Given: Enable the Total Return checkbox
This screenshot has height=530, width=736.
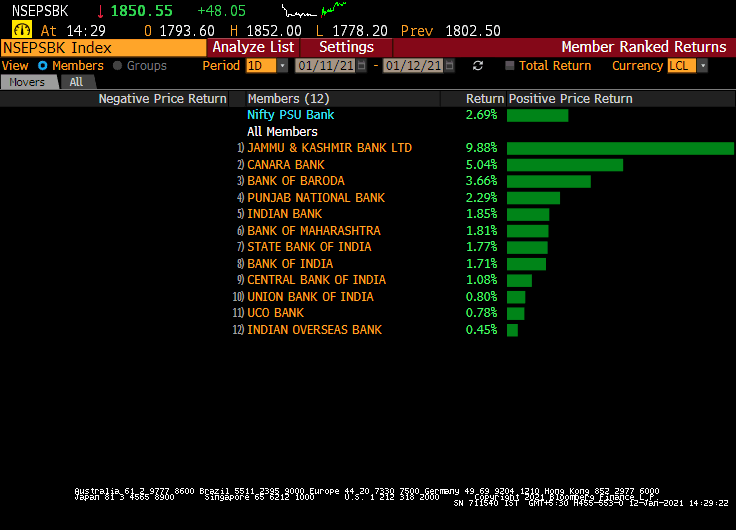Looking at the screenshot, I should click(x=510, y=66).
